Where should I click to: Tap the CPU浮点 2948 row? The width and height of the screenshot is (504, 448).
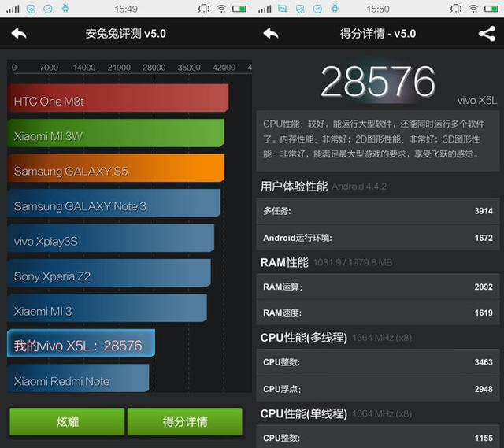378,389
